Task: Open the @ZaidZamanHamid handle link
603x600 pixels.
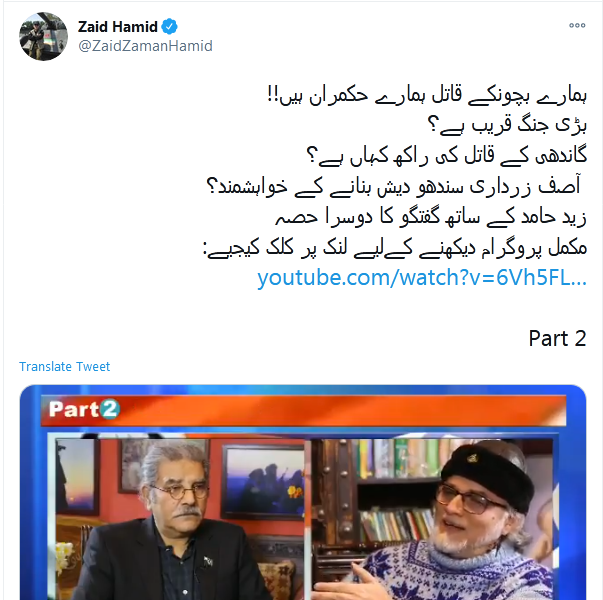Action: [145, 46]
